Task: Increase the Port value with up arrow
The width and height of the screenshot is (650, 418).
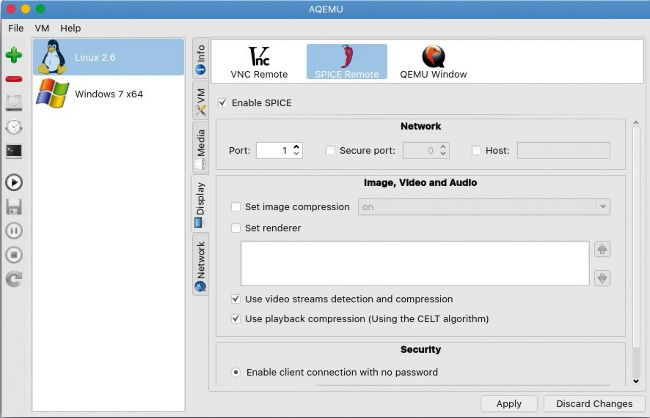Action: click(296, 147)
